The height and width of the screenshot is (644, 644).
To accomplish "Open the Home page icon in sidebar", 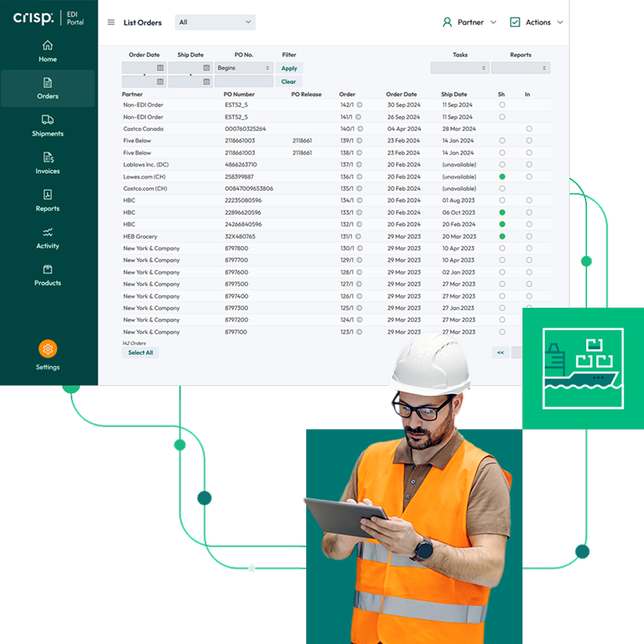I will coord(48,46).
